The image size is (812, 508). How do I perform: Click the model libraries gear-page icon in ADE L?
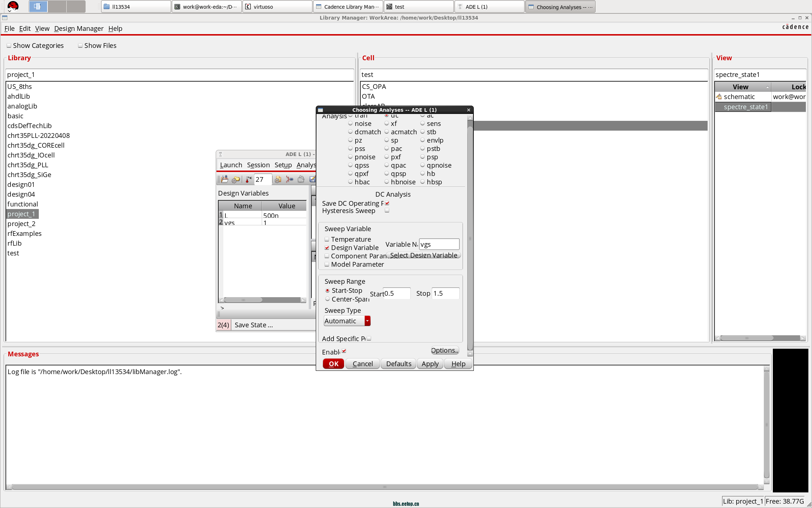pos(278,179)
